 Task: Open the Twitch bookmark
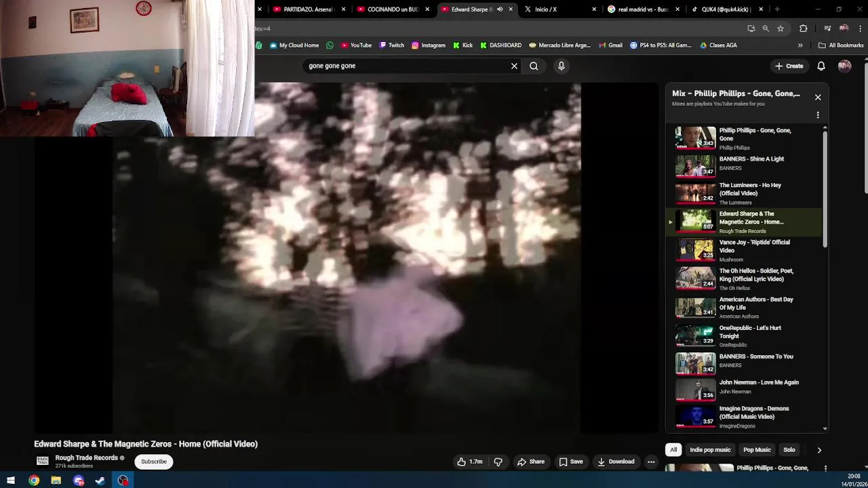point(392,45)
